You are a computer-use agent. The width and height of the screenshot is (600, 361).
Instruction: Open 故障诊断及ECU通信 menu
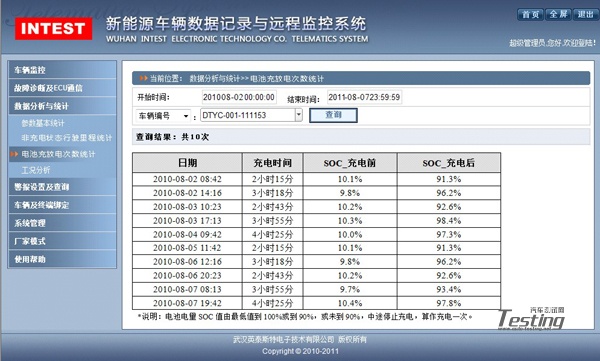point(62,88)
